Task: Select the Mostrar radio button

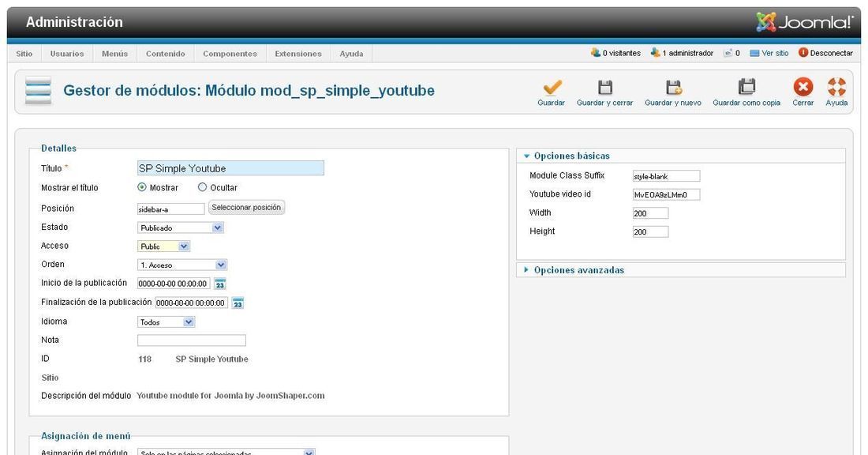Action: [x=142, y=187]
